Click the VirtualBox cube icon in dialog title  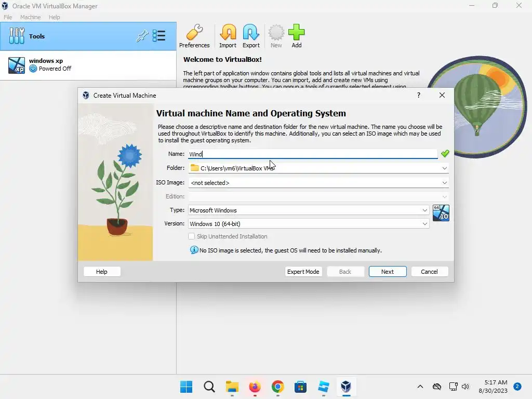86,96
